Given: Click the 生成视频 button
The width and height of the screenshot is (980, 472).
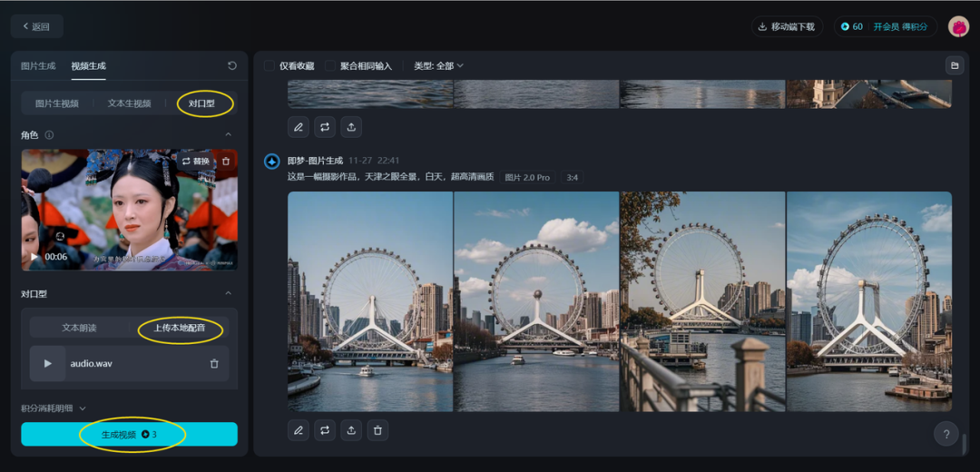Looking at the screenshot, I should coord(129,435).
